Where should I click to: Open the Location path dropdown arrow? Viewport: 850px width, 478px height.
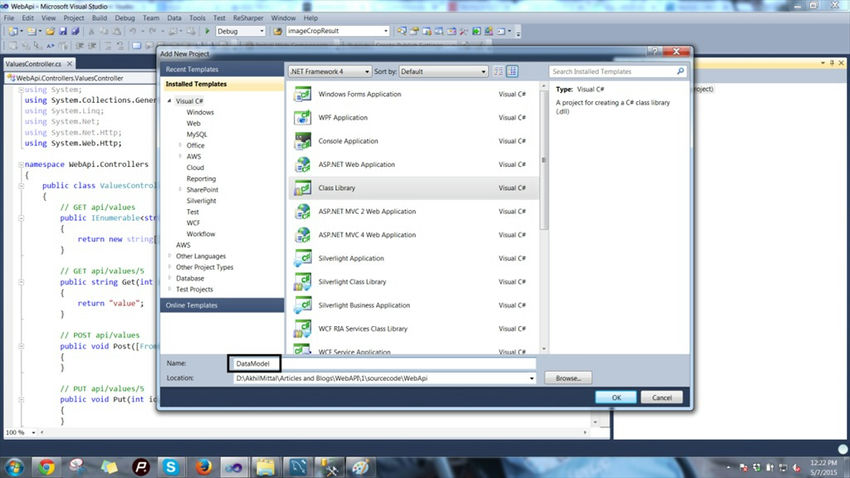click(531, 378)
